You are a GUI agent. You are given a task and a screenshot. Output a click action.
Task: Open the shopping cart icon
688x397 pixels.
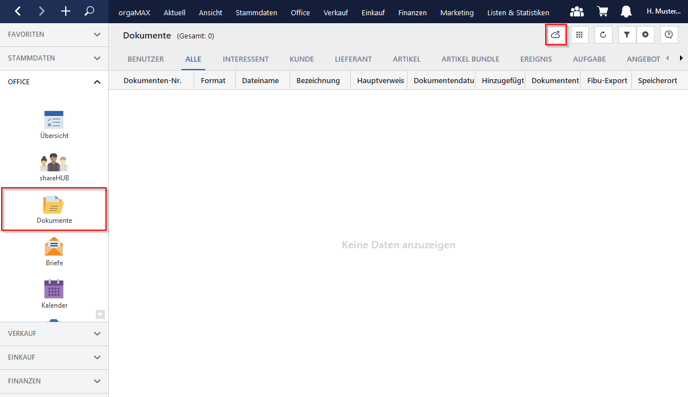[602, 11]
